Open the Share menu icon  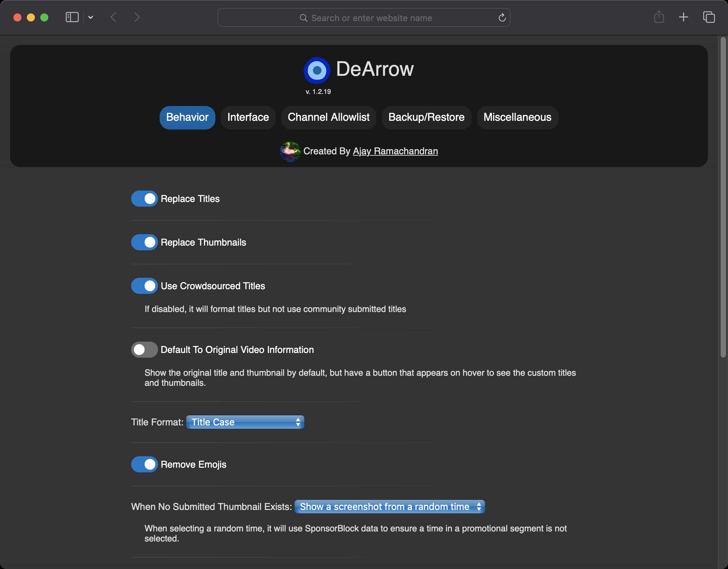pos(659,17)
